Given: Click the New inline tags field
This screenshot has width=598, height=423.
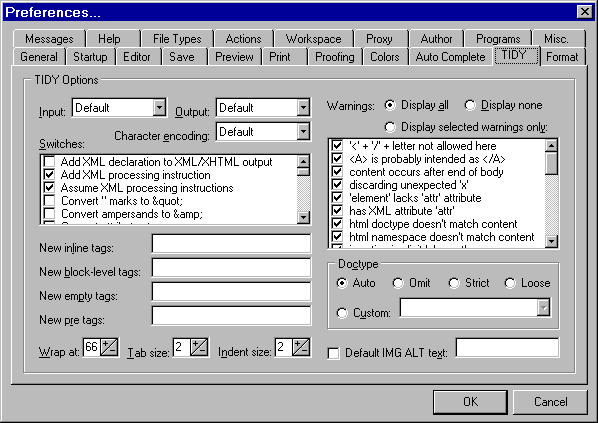Looking at the screenshot, I should [231, 243].
